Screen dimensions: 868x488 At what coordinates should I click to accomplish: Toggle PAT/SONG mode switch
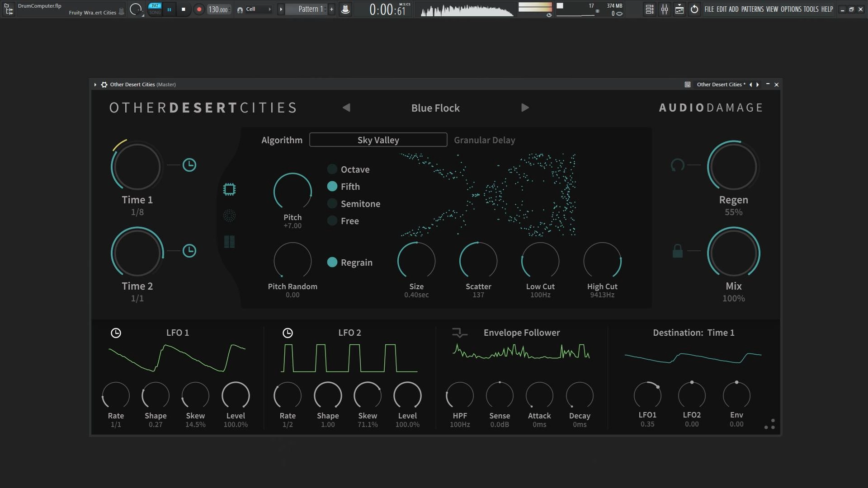coord(155,9)
